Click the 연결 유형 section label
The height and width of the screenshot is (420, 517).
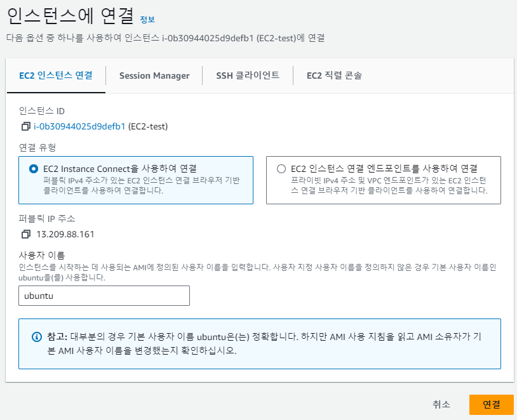tap(37, 147)
